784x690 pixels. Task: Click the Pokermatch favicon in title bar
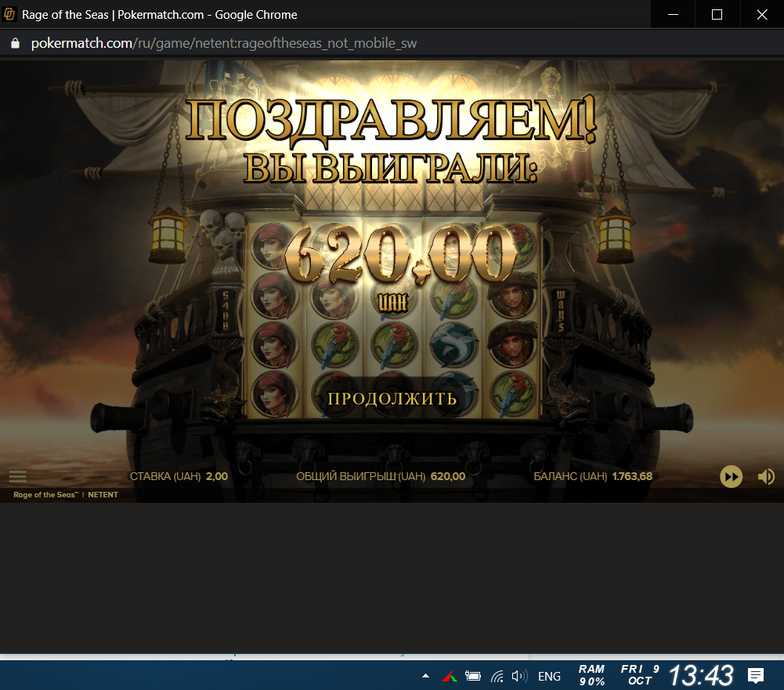(9, 14)
